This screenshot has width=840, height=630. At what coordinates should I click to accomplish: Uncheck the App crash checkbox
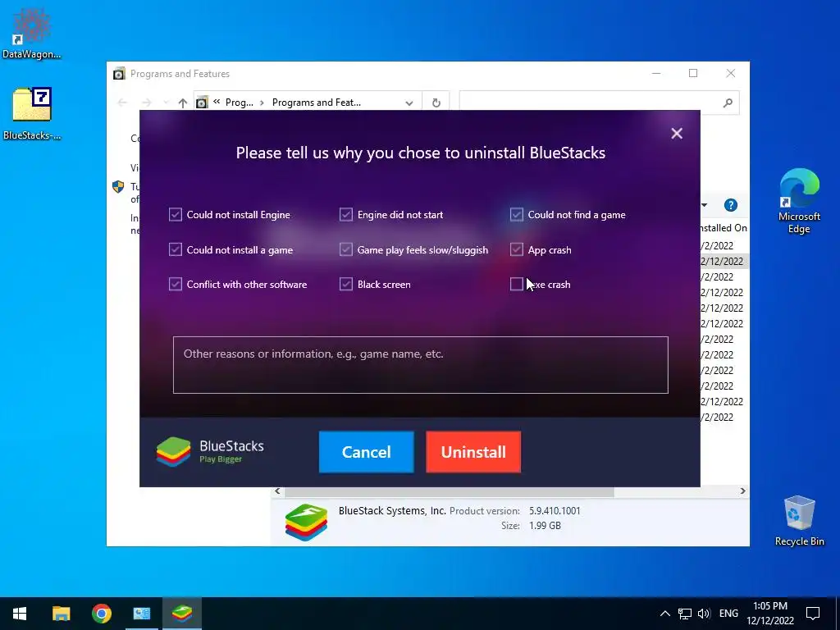[x=517, y=249]
